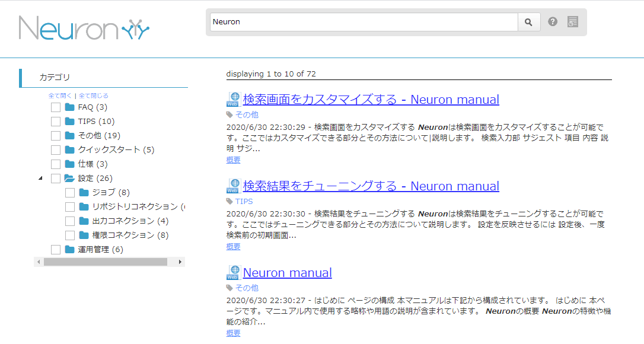Tick the その他 (19) checkbox

tap(56, 136)
